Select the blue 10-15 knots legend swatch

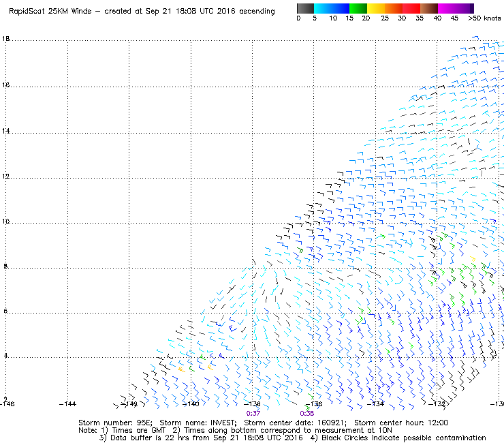coord(341,8)
